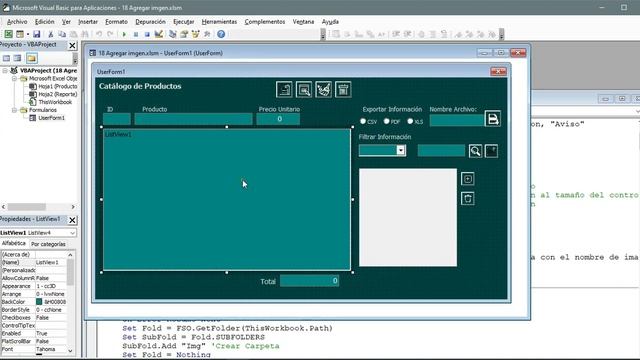
Task: Click the white image picture box
Action: tap(408, 218)
